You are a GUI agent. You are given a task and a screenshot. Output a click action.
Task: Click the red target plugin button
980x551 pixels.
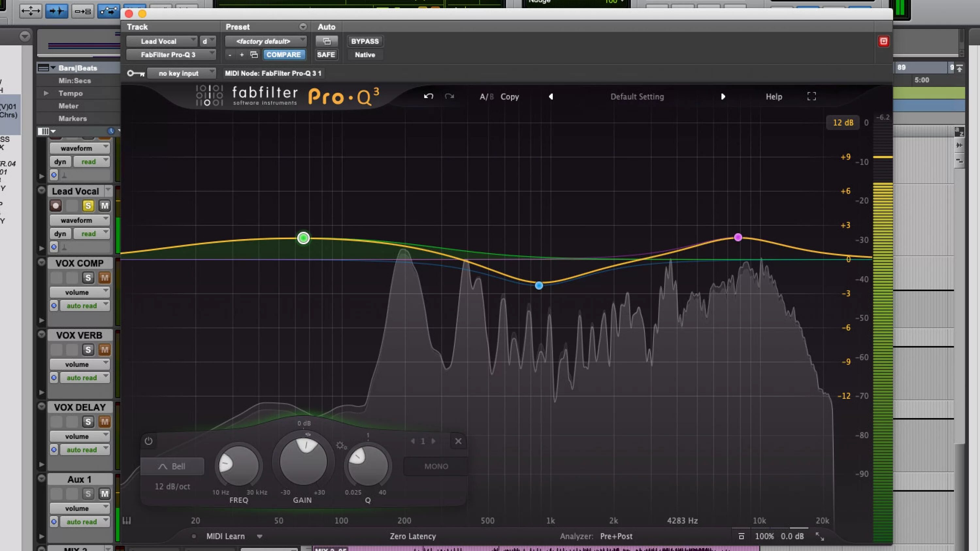click(883, 41)
